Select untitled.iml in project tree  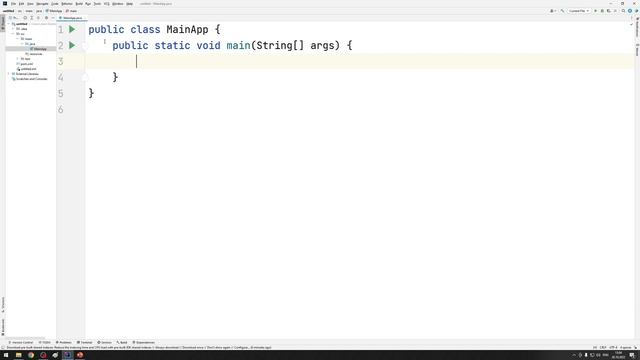28,69
